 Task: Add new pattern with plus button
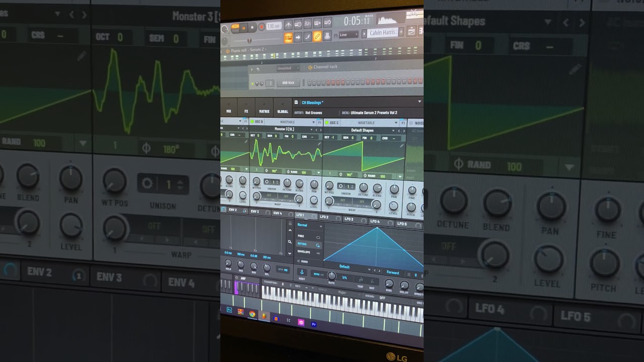(401, 32)
